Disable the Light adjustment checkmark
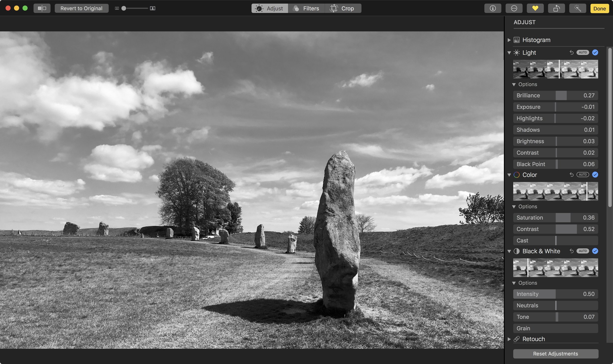 pyautogui.click(x=595, y=52)
